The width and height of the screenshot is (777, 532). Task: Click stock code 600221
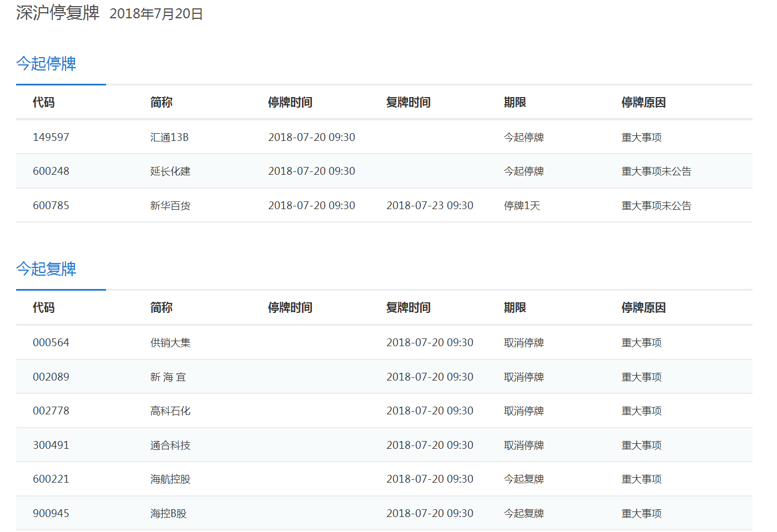pyautogui.click(x=51, y=479)
